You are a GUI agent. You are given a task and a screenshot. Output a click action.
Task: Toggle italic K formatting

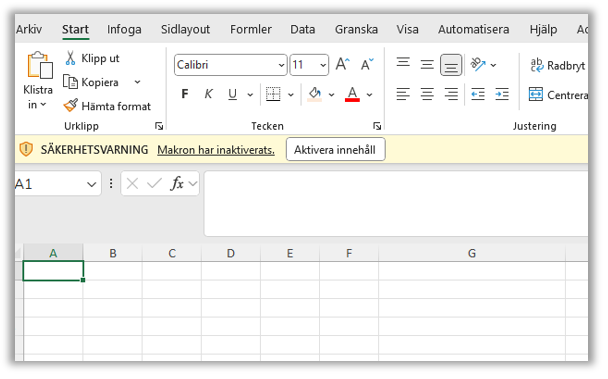(x=208, y=94)
